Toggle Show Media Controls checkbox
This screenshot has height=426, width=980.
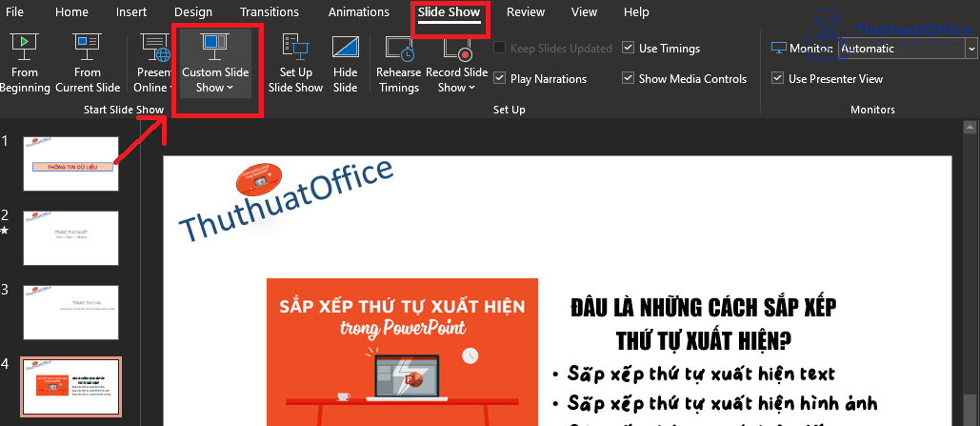pos(629,79)
